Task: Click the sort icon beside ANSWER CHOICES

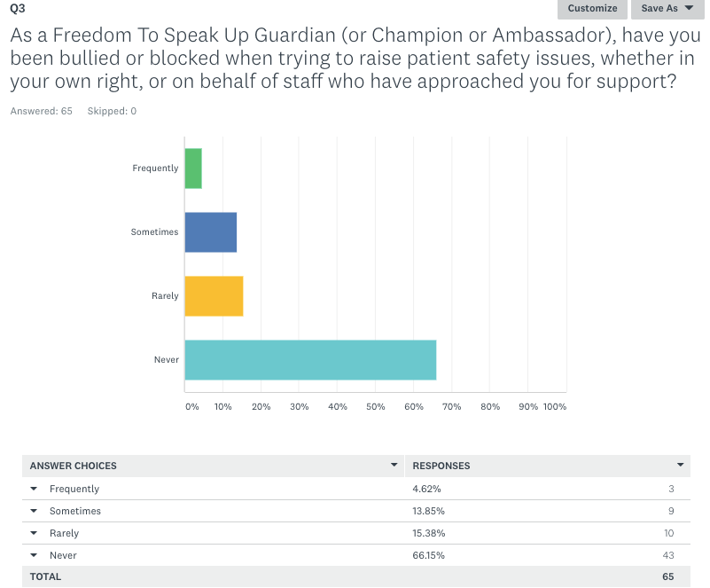Action: pyautogui.click(x=394, y=466)
